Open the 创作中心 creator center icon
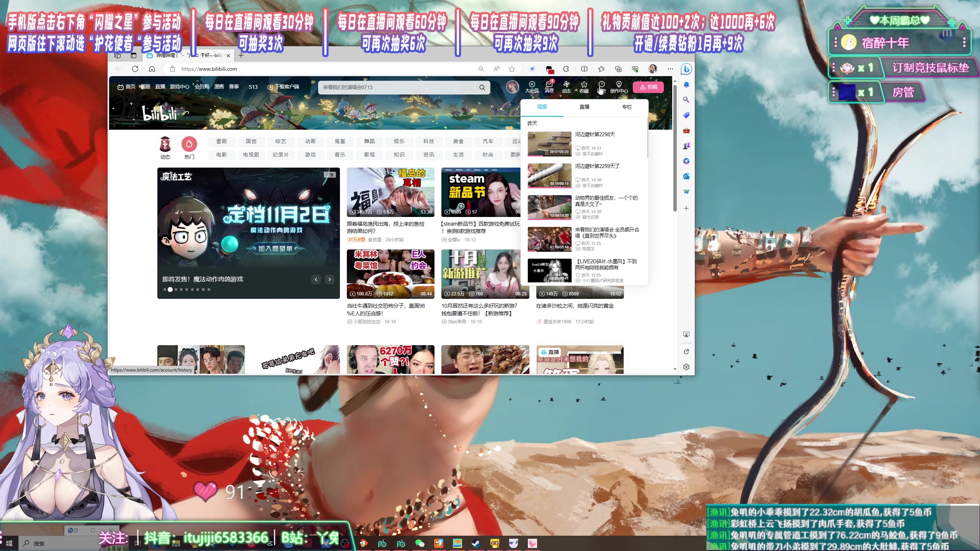Screen dimensions: 980x551 (619, 87)
